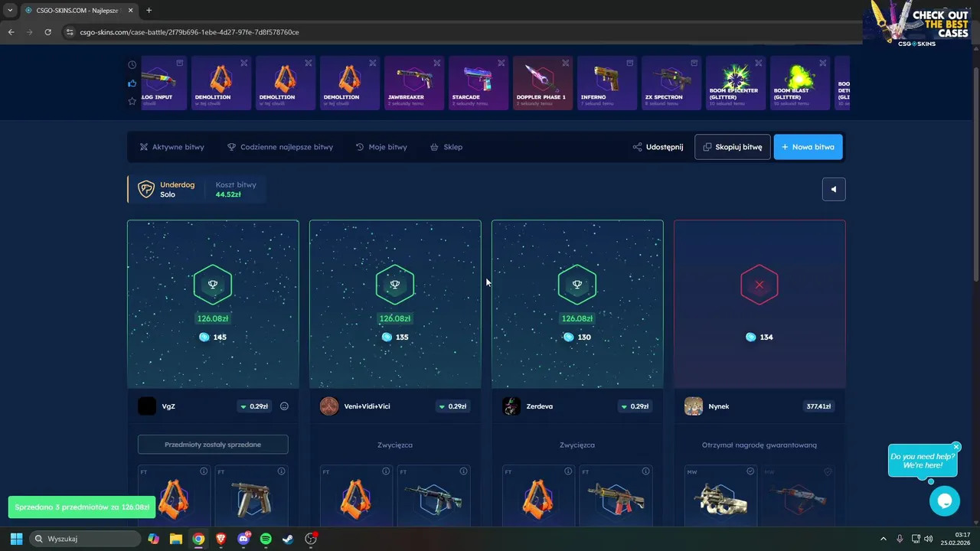This screenshot has width=980, height=551.
Task: Switch to Codzienne najlepsze bitwy tab
Action: point(280,147)
